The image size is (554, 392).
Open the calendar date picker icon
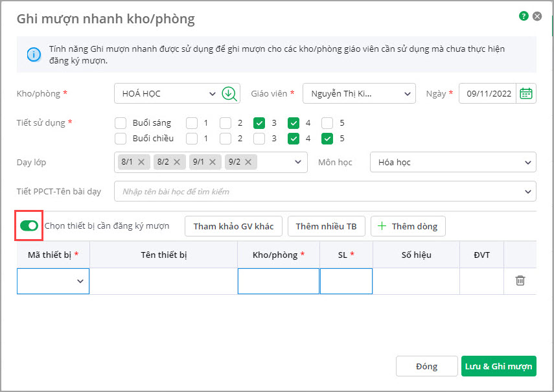[526, 93]
